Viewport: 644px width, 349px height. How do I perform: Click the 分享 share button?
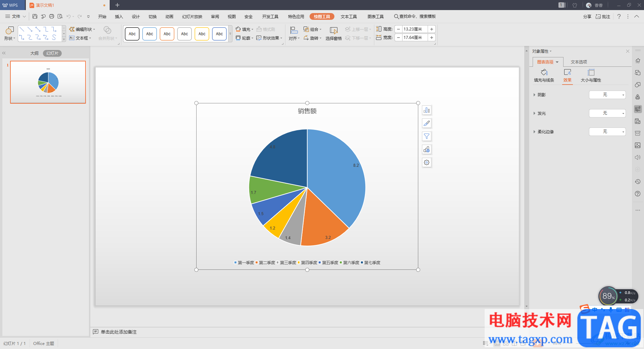tap(587, 16)
